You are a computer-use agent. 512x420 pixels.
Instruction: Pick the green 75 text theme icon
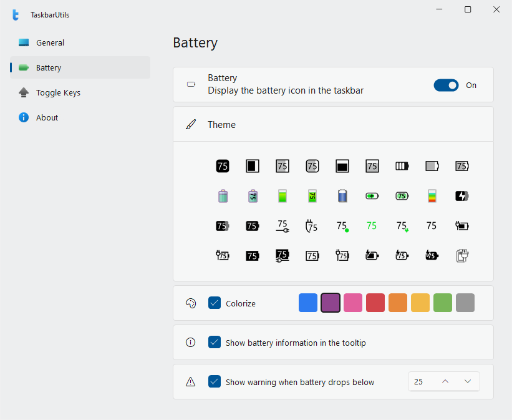[372, 226]
